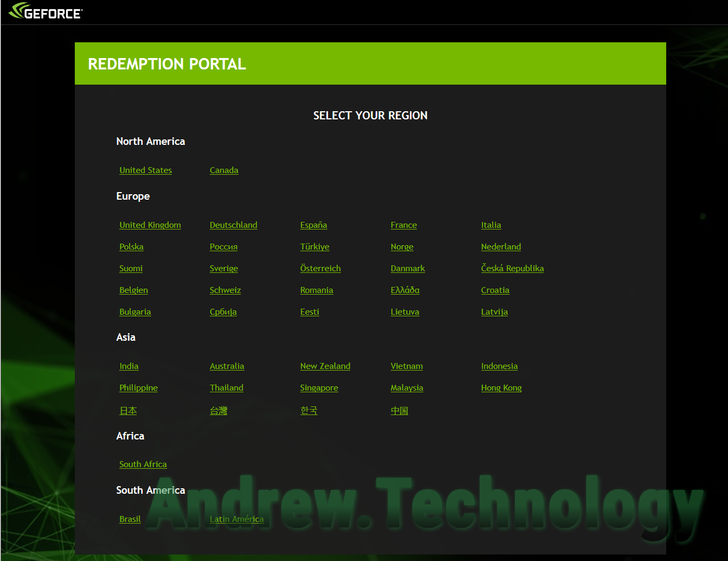Pick the Србија link
This screenshot has width=728, height=561.
click(223, 312)
